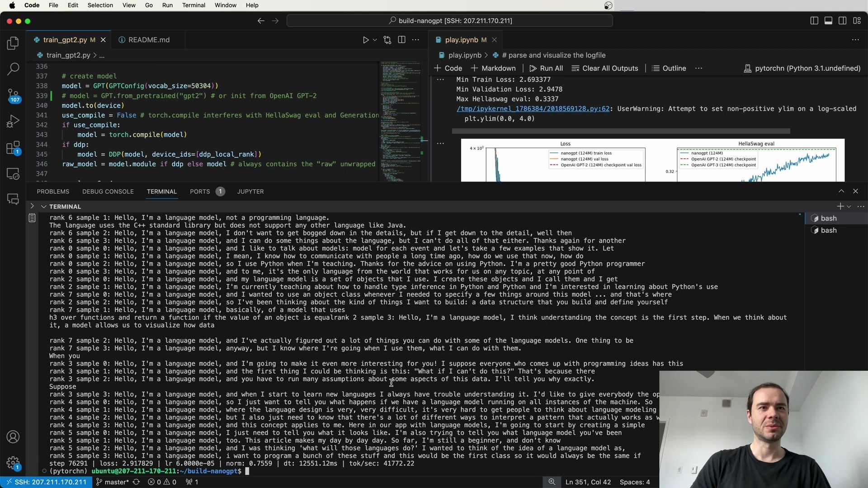Screen dimensions: 868x488
Task: Open run options dropdown beside play icon
Action: pyautogui.click(x=375, y=40)
